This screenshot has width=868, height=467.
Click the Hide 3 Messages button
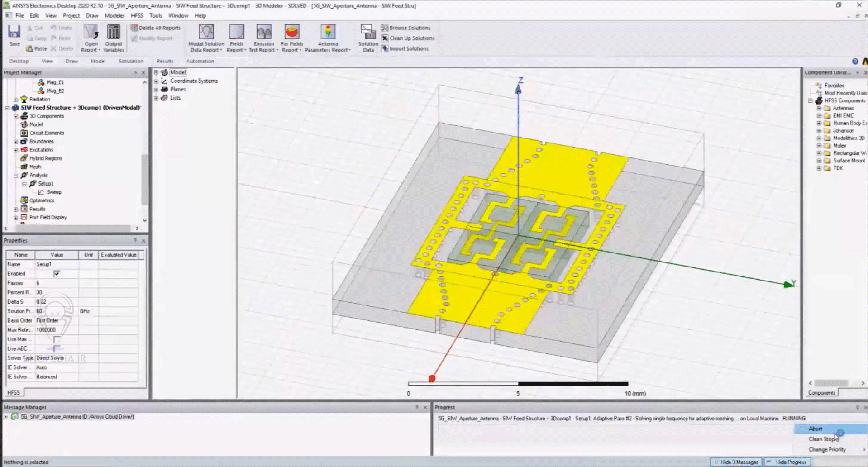(737, 462)
